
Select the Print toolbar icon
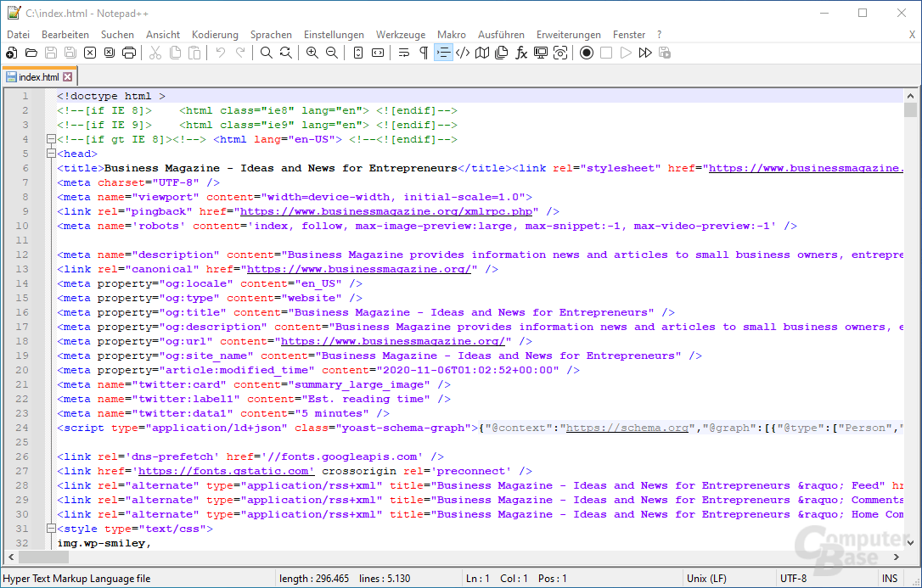129,53
